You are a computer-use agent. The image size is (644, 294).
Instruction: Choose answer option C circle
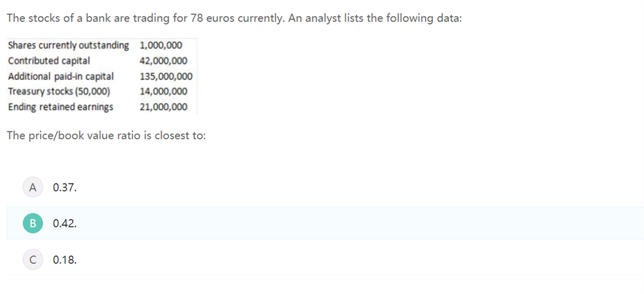[x=33, y=259]
